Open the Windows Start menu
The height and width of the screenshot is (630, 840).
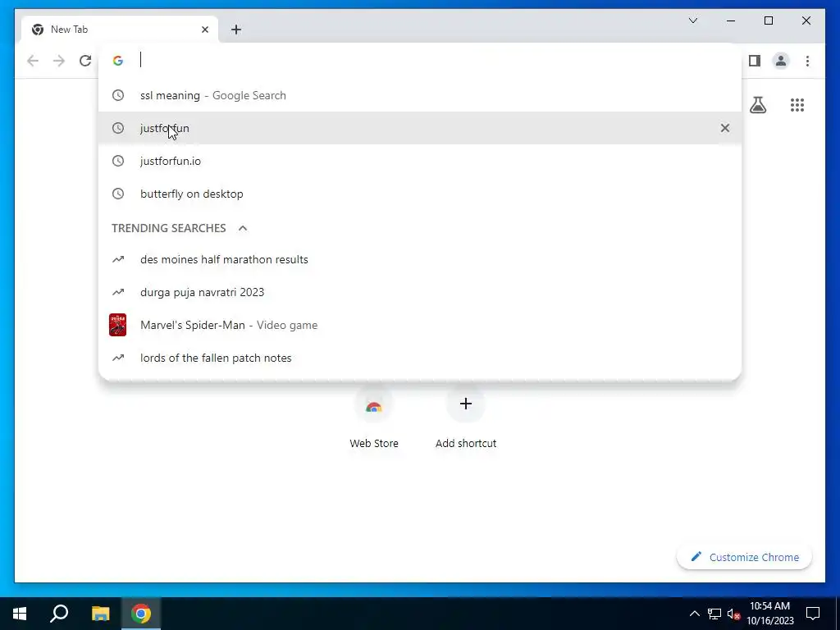coord(20,614)
